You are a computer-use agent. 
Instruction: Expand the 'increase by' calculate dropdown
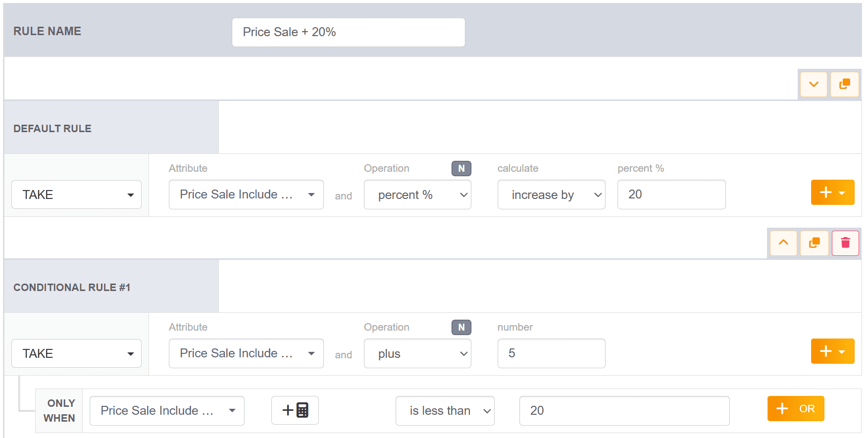(x=551, y=195)
